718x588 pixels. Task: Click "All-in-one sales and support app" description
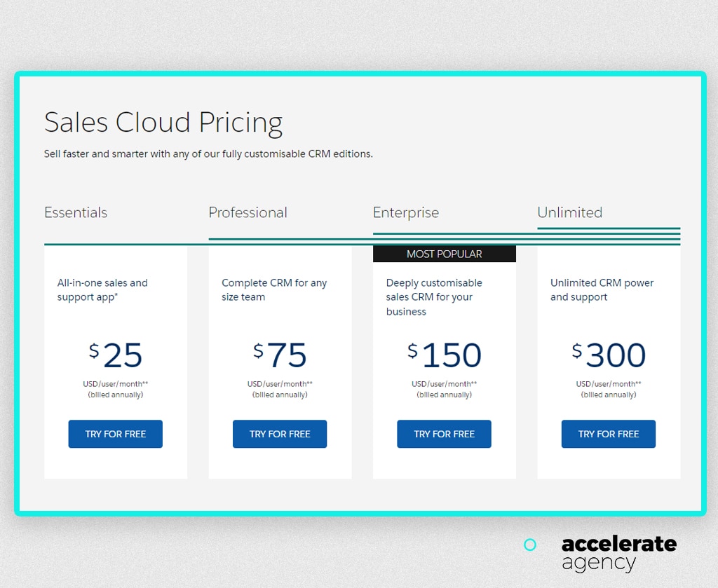point(102,290)
